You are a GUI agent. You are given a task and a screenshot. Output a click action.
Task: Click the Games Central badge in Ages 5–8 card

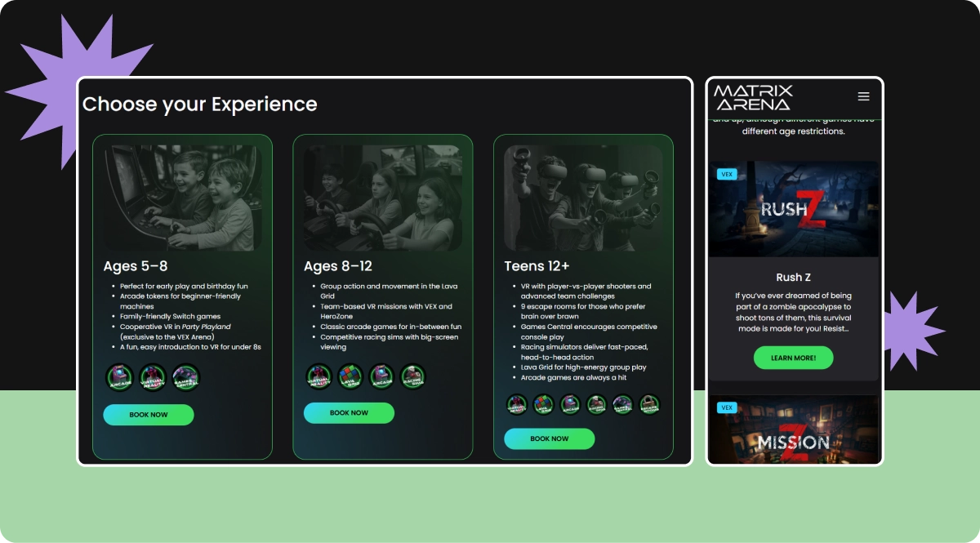pyautogui.click(x=186, y=377)
